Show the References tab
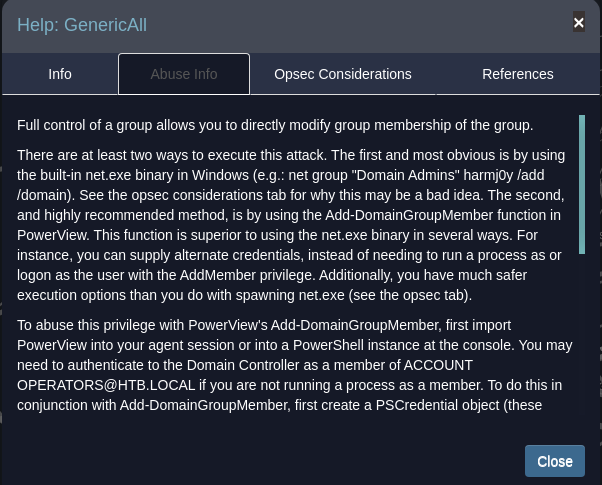 tap(517, 74)
